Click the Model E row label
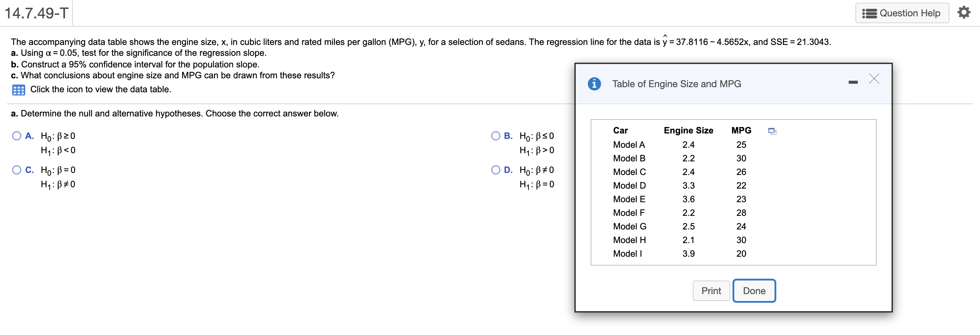Image resolution: width=980 pixels, height=335 pixels. 629,199
